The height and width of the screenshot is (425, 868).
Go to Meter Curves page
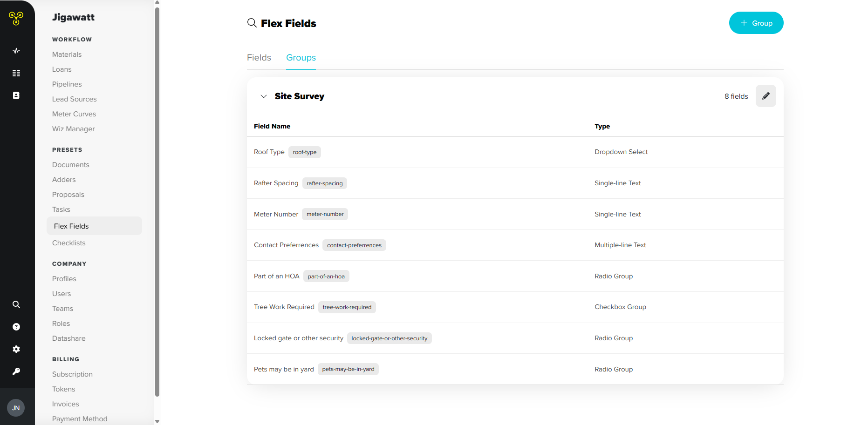pos(74,114)
